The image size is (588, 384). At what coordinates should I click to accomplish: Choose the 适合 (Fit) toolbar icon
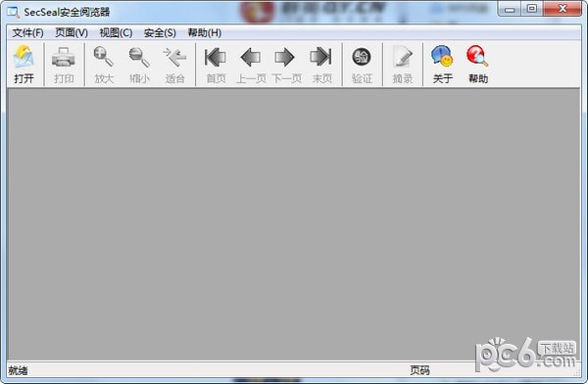click(174, 57)
